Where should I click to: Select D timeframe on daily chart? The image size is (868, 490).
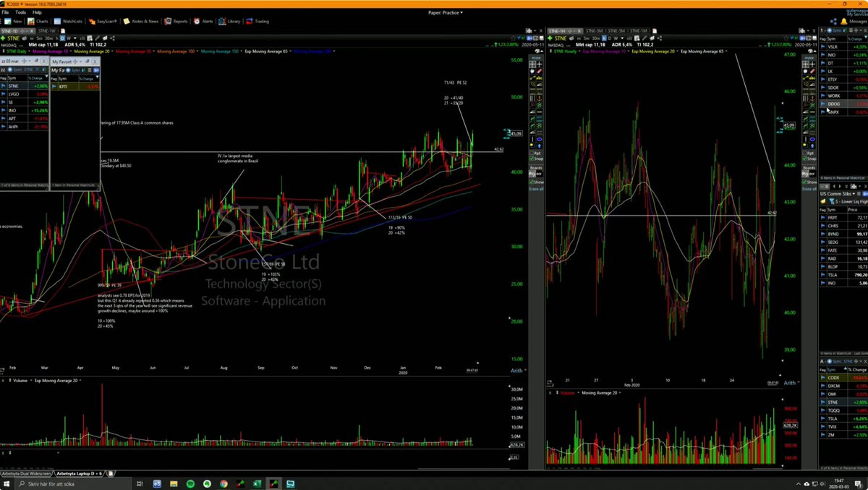(62, 38)
